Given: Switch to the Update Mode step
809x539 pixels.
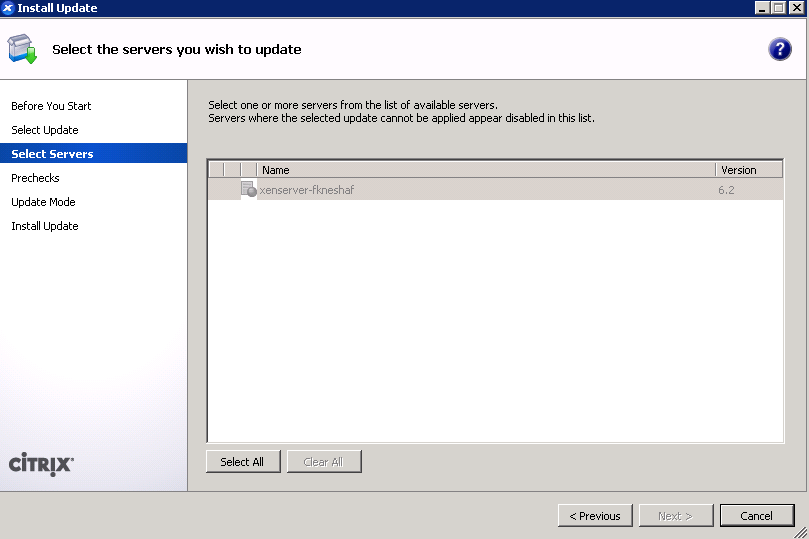Looking at the screenshot, I should 43,202.
